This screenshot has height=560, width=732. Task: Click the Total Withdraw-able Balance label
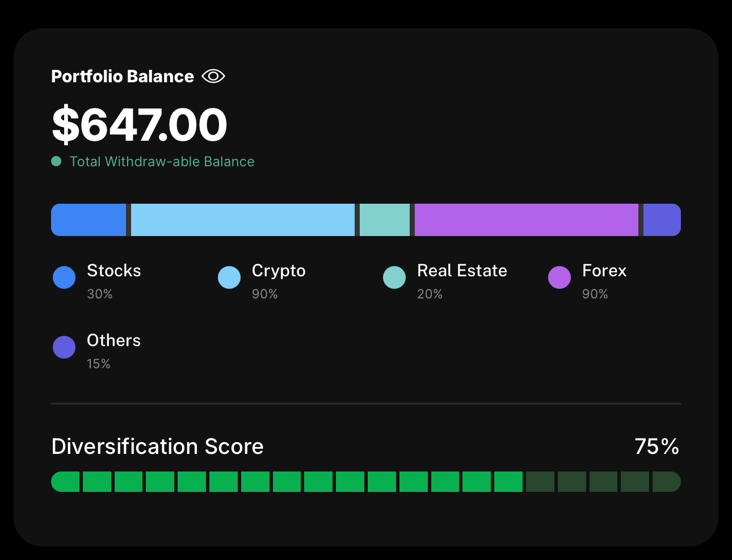(x=162, y=162)
